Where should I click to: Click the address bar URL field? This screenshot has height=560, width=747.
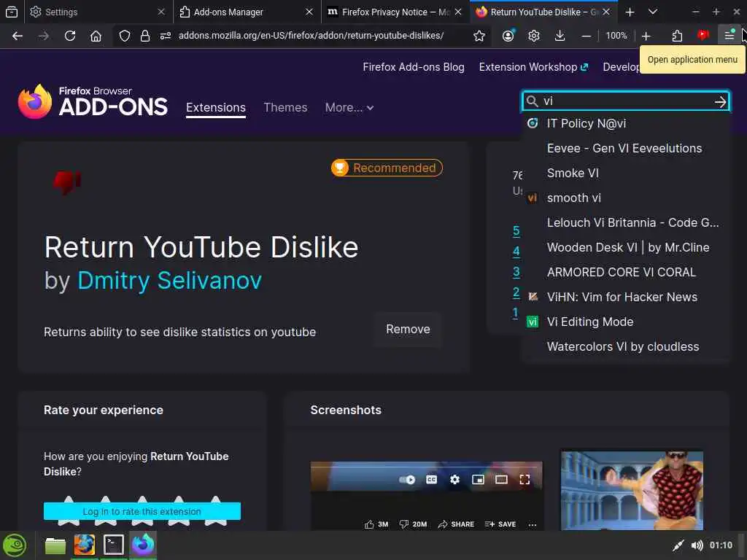coord(311,36)
